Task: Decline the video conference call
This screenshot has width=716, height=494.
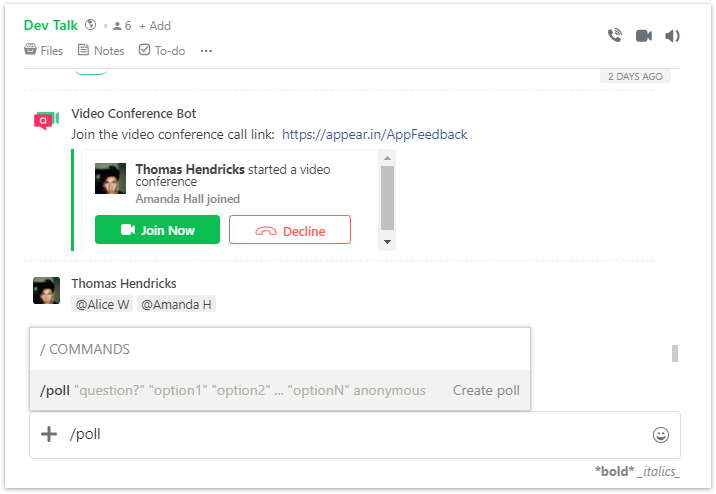Action: [290, 230]
